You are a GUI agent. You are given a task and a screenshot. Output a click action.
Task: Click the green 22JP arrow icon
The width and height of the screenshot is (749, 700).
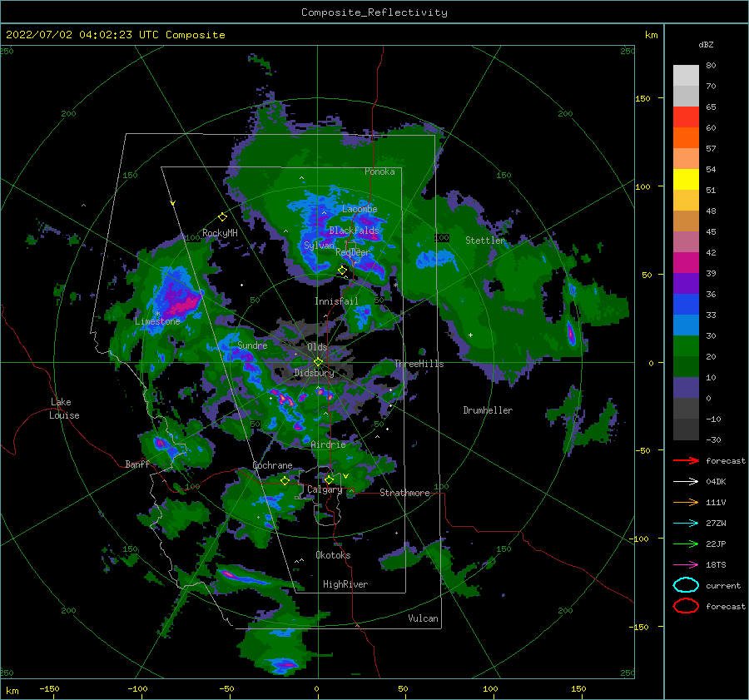tap(686, 544)
